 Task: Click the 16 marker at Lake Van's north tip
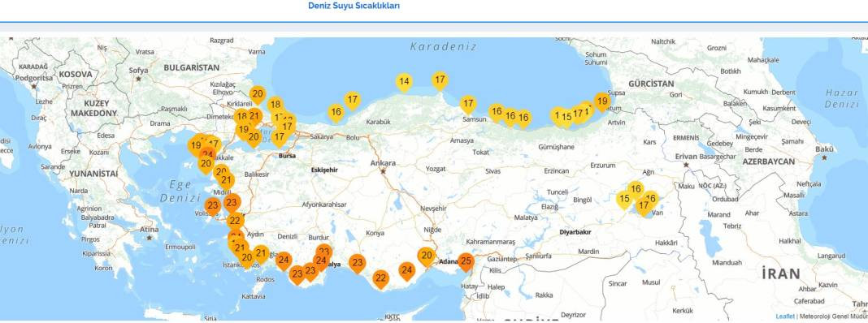[636, 190]
